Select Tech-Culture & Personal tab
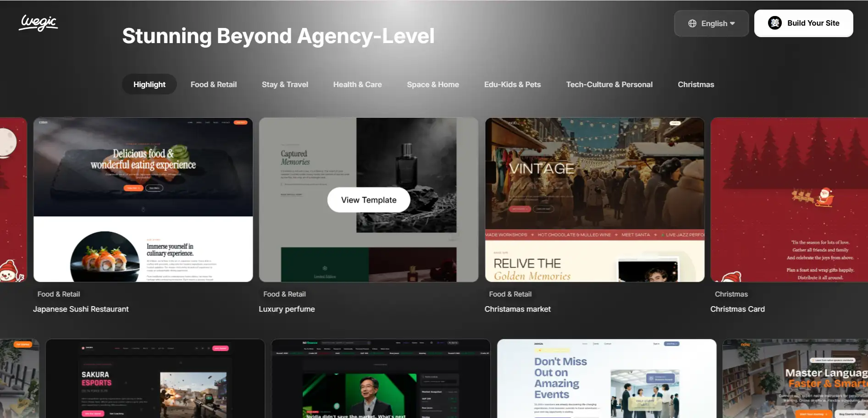 [x=609, y=84]
